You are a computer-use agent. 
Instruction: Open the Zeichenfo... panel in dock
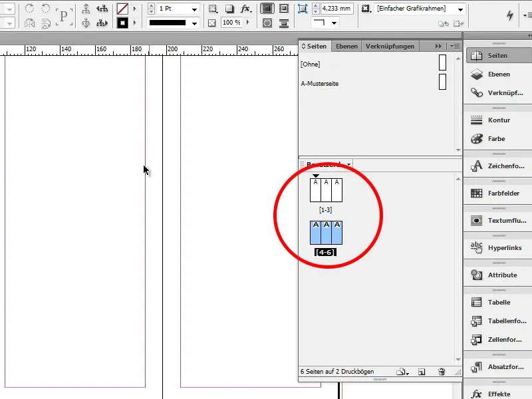coord(499,166)
